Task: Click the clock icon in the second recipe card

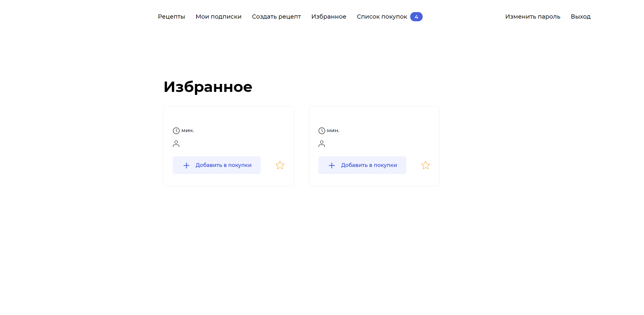Action: [322, 131]
